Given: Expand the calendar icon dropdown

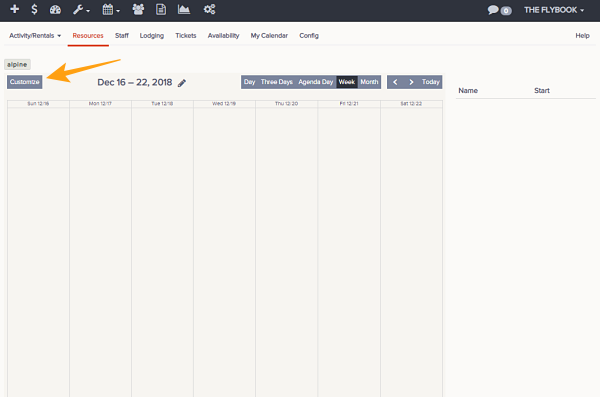Looking at the screenshot, I should tap(111, 10).
